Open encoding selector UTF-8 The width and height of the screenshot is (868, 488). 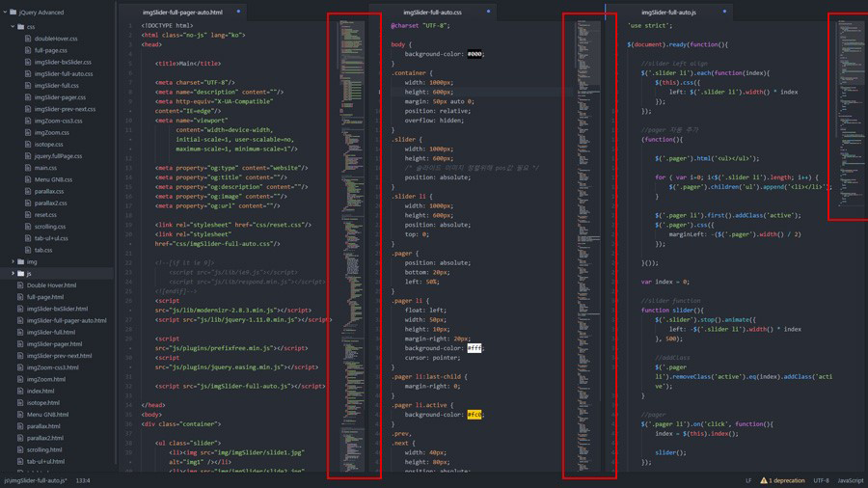coord(821,480)
